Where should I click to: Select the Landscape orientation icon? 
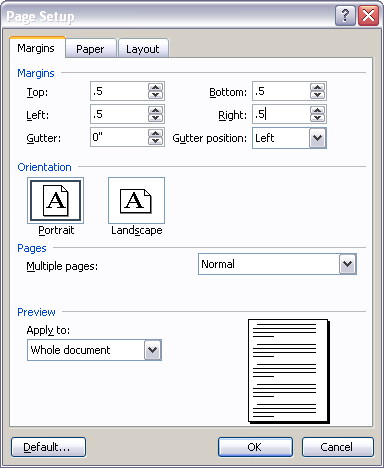tap(136, 200)
